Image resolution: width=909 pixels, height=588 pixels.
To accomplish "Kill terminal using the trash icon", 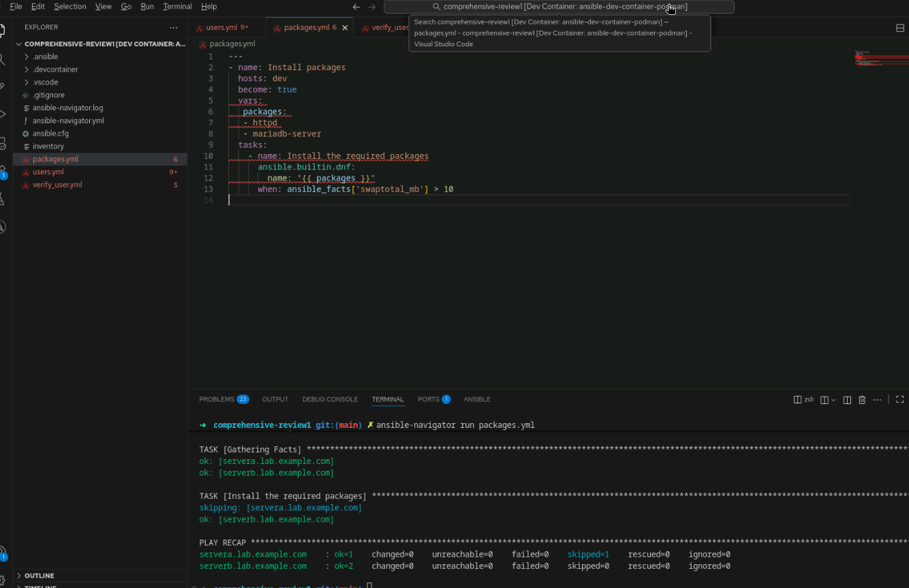I will [x=862, y=400].
